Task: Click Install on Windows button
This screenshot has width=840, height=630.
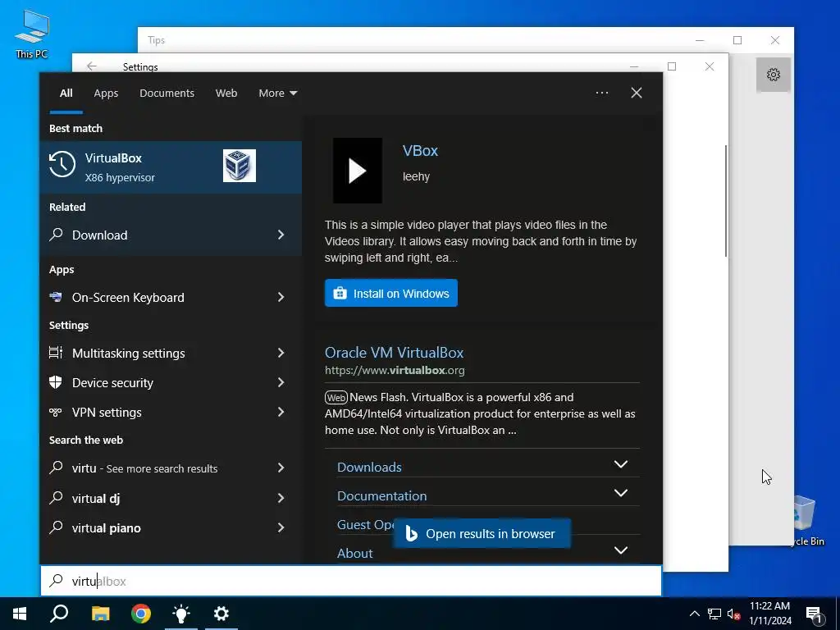Action: click(x=391, y=293)
